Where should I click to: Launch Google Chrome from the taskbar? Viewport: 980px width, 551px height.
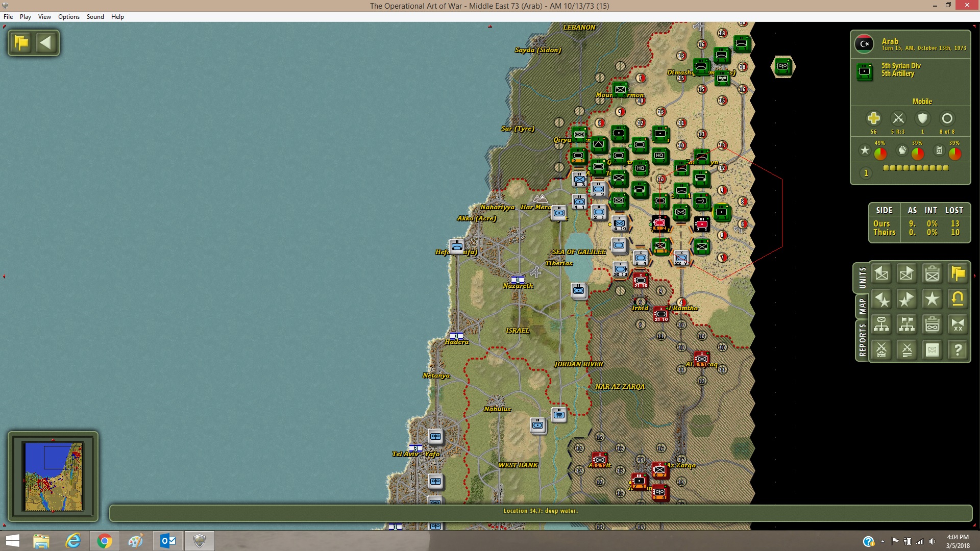[x=104, y=541]
